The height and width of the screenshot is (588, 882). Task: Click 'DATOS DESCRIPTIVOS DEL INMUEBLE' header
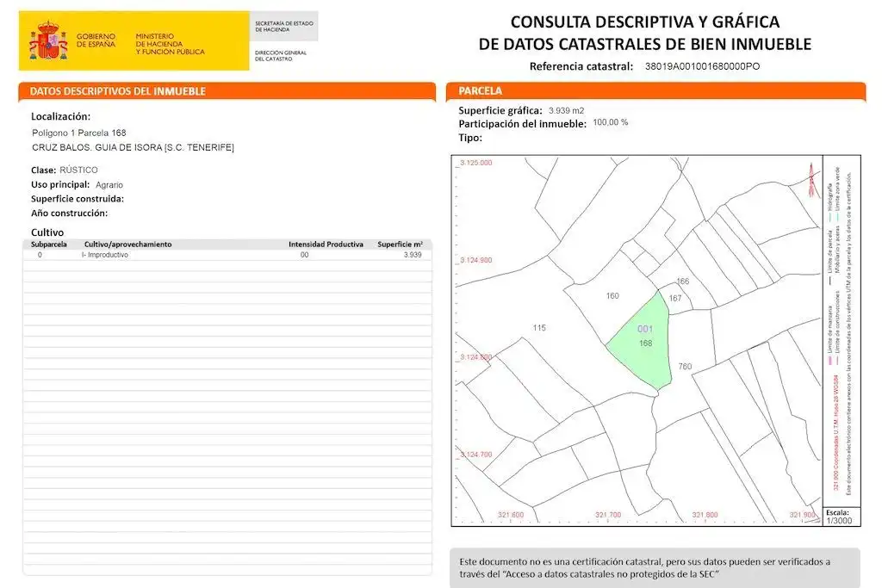pyautogui.click(x=117, y=91)
